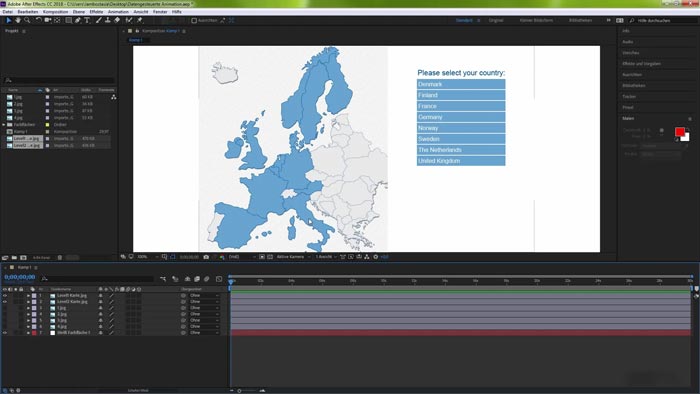Open the Effekte und Vorgaben panel
700x394 pixels.
click(x=642, y=64)
